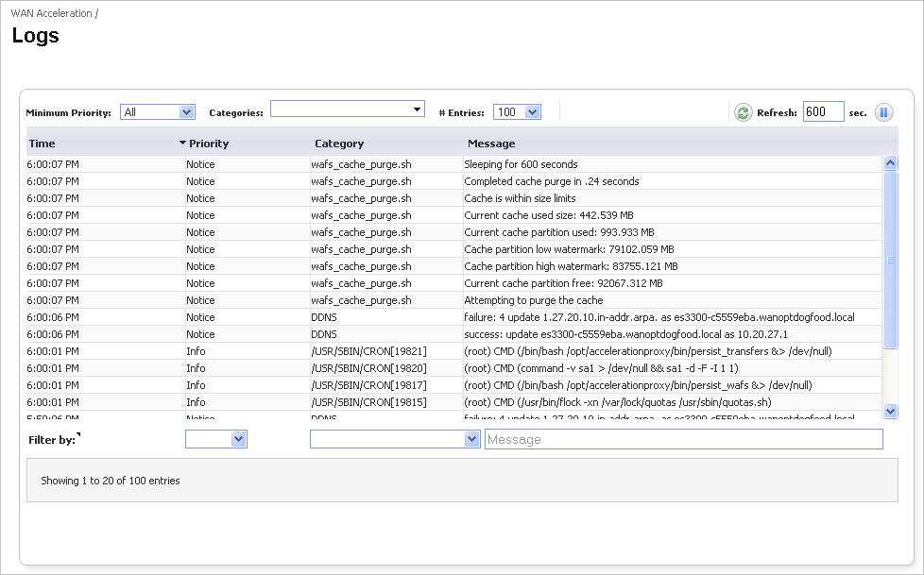Screen dimensions: 924x575
Task: Open the category filter dropdown
Action: click(395, 439)
